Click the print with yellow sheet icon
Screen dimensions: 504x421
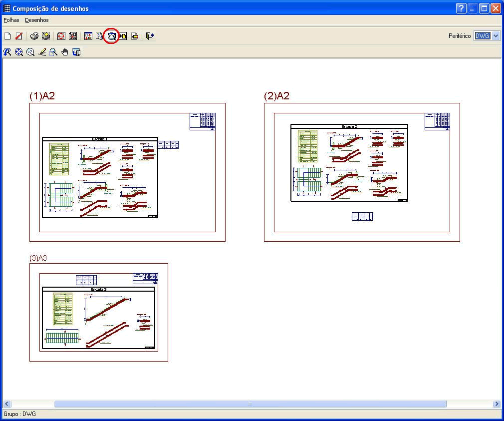pos(45,36)
